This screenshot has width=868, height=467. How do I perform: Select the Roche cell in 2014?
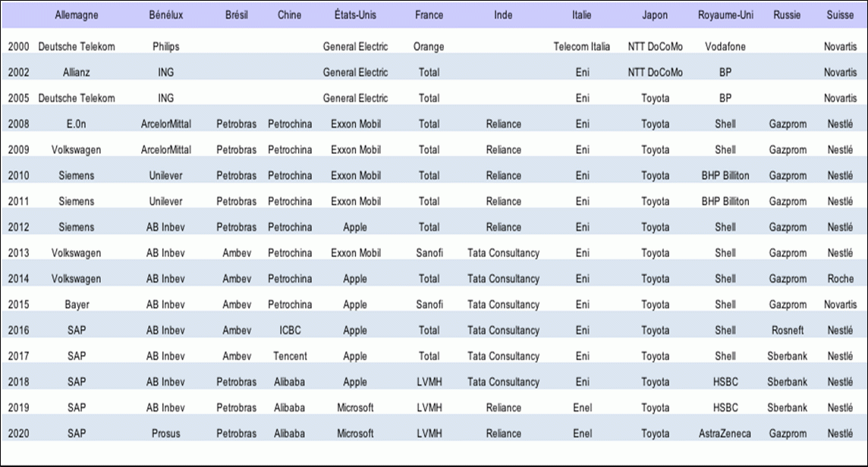(840, 279)
